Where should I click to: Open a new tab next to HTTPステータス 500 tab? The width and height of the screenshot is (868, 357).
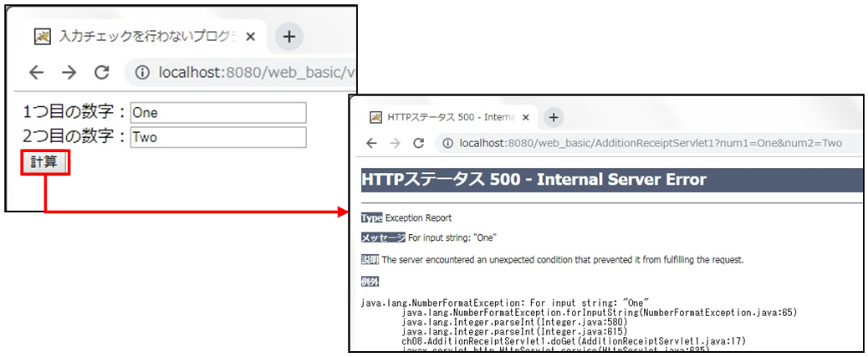point(553,117)
